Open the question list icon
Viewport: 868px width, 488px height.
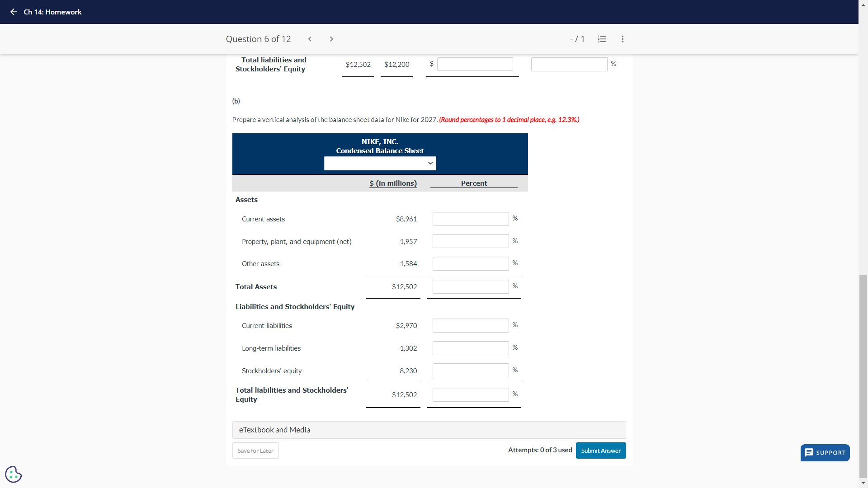tap(602, 39)
